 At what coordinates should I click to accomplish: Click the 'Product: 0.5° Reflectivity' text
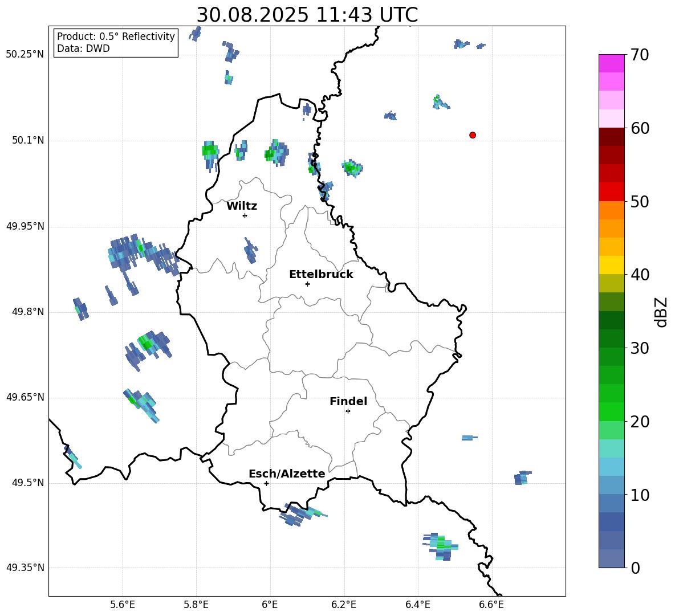pyautogui.click(x=116, y=36)
